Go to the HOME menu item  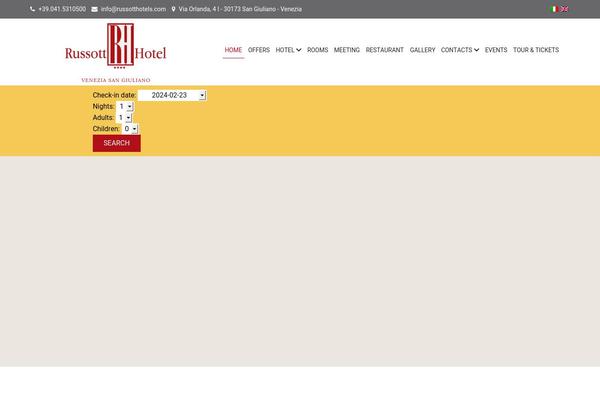(x=233, y=50)
